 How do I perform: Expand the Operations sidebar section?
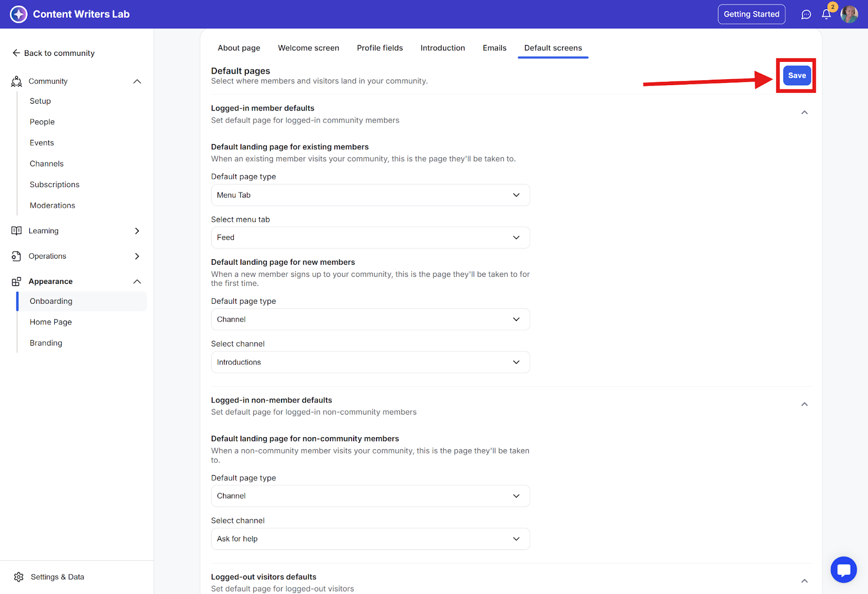tap(137, 256)
